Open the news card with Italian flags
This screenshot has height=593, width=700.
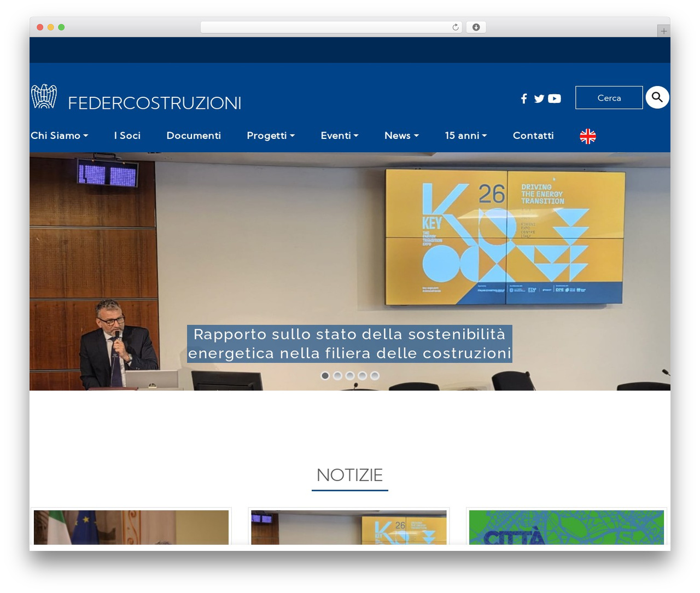131,527
